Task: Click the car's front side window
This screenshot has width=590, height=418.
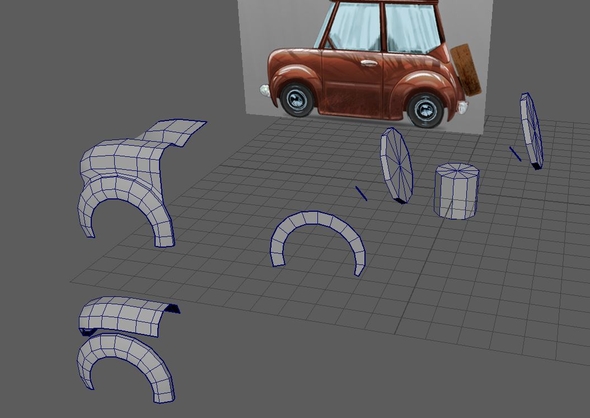Action: click(x=354, y=26)
